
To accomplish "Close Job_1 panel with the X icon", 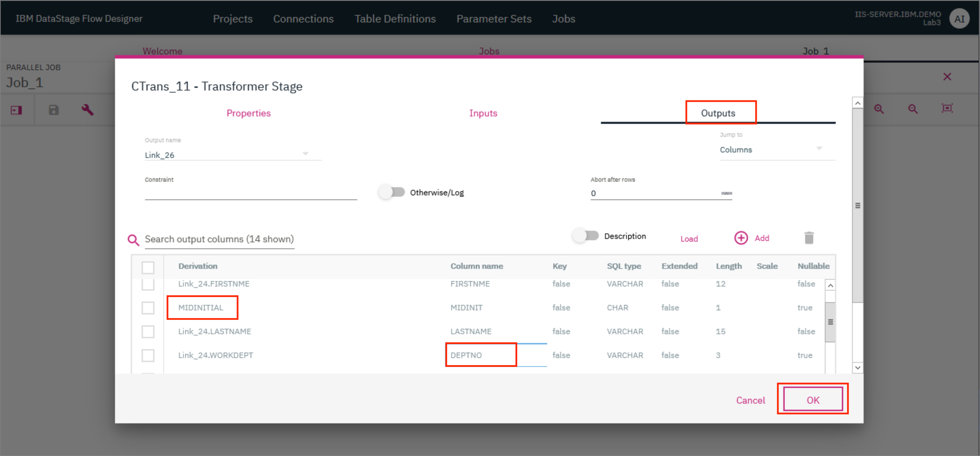I will [x=947, y=77].
